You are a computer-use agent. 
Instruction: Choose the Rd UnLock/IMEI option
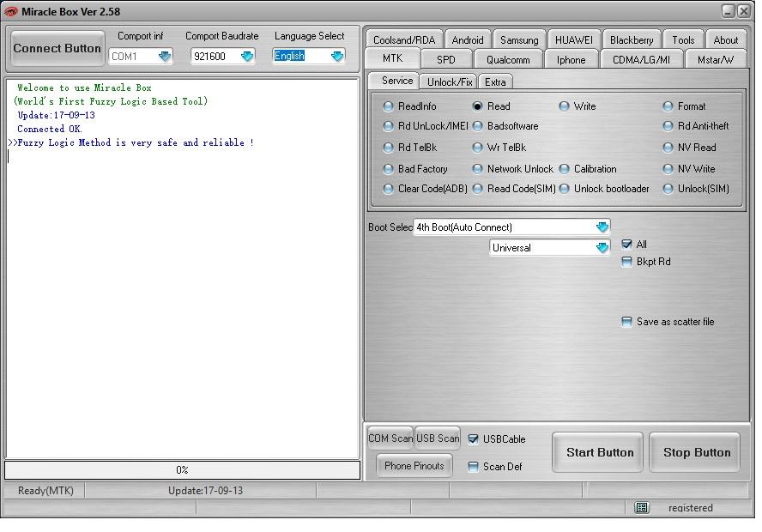click(x=426, y=126)
